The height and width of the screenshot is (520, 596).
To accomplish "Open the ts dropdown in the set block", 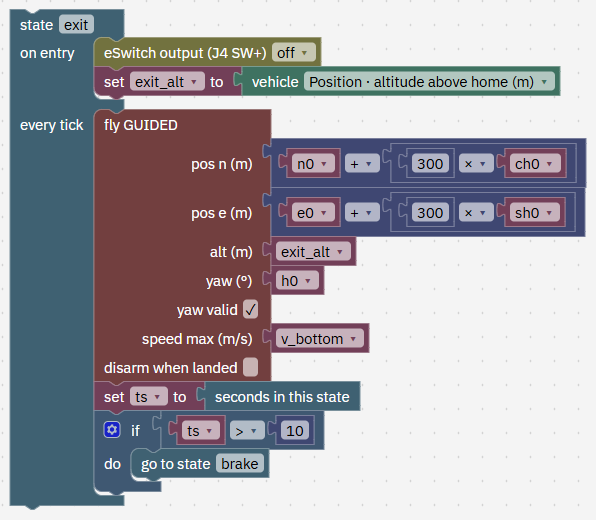I will pos(149,396).
